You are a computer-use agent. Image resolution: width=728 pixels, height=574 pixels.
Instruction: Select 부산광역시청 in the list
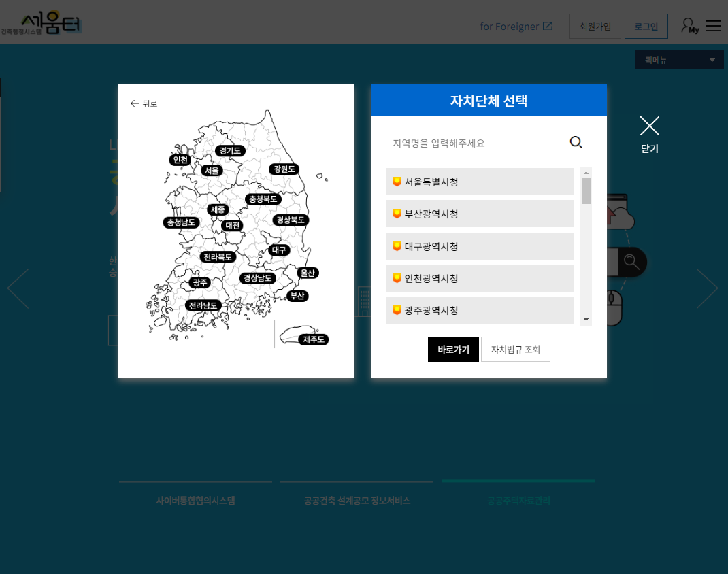(x=480, y=214)
